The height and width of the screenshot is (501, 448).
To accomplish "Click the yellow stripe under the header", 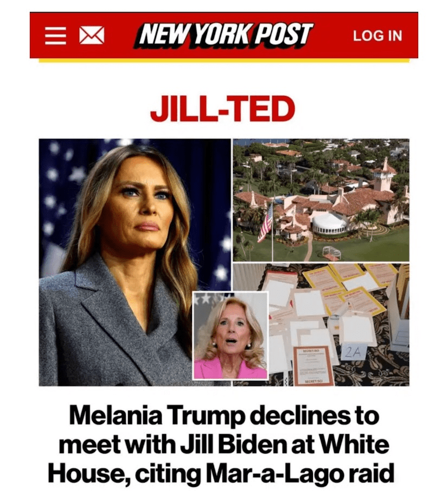I will point(224,60).
